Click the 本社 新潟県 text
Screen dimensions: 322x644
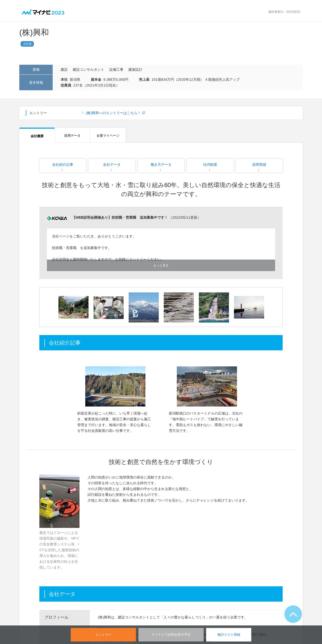[x=70, y=79]
